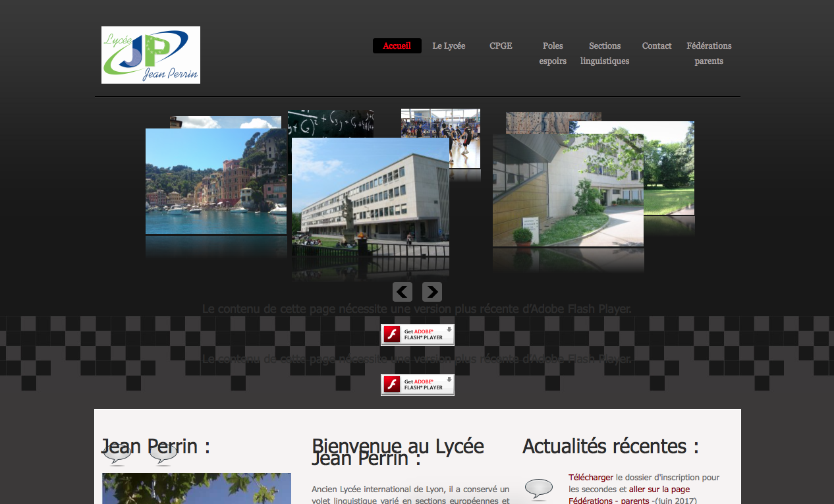Click the lower Get Adobe Flash Player badge
Image resolution: width=834 pixels, height=504 pixels.
(418, 385)
